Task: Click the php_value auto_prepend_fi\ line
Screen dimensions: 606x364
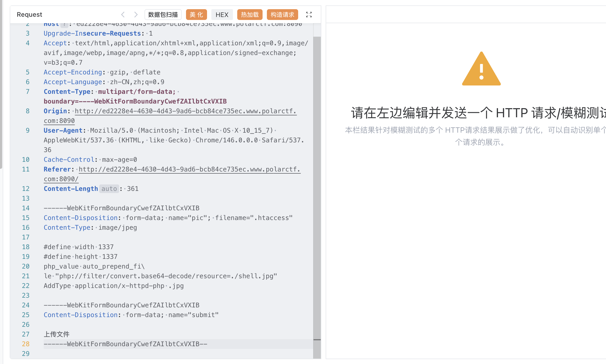Action: (94, 266)
